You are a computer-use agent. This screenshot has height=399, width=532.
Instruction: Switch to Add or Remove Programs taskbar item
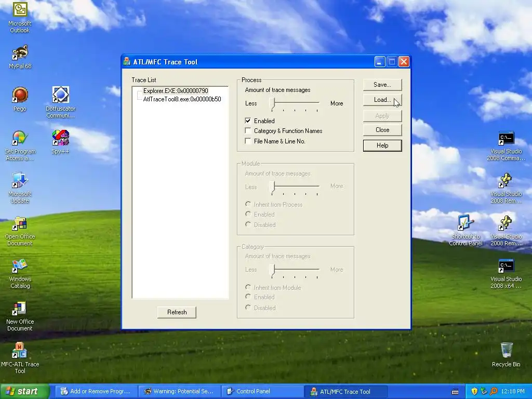pyautogui.click(x=96, y=392)
